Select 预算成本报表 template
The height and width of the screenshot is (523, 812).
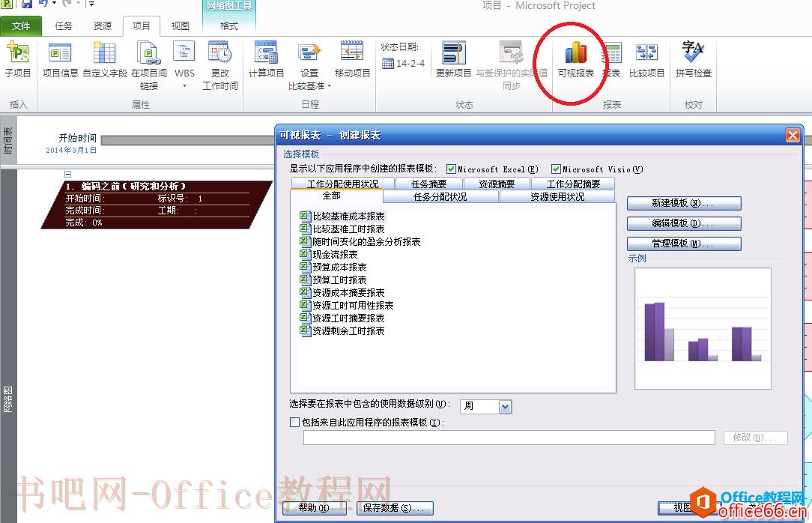tap(333, 267)
